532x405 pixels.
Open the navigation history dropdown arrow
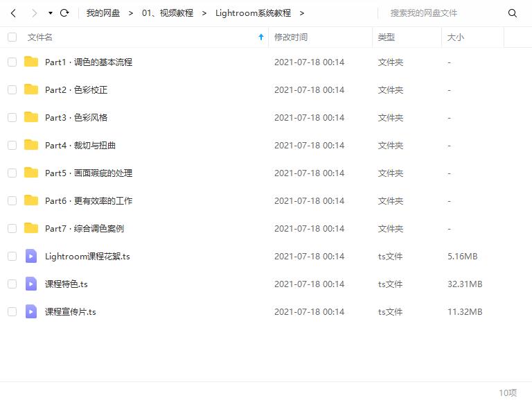point(50,13)
